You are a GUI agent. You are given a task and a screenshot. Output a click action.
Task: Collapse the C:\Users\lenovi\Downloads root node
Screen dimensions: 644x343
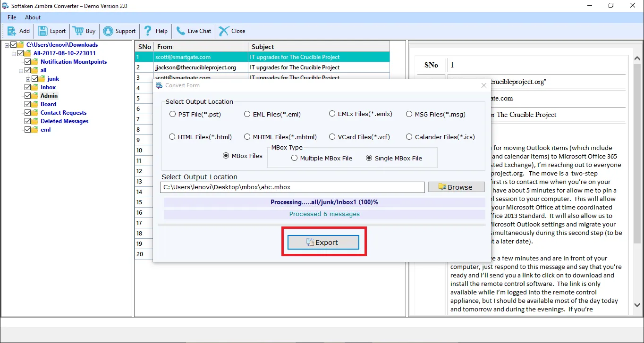[7, 45]
